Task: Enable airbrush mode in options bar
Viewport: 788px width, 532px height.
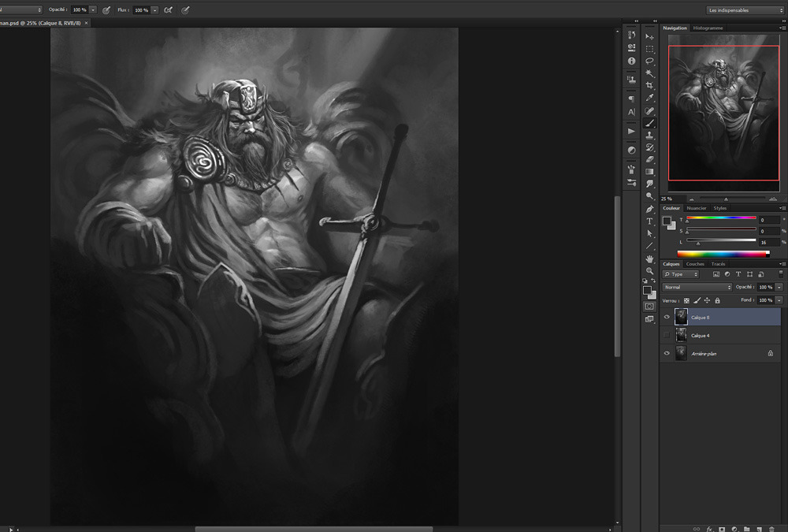Action: coord(168,10)
